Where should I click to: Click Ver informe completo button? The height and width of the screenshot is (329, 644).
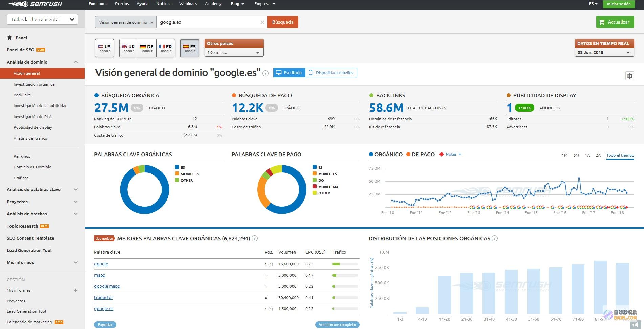tap(337, 325)
